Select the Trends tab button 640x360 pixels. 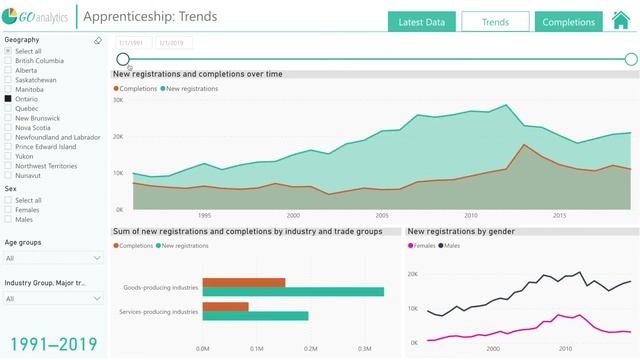coord(495,22)
